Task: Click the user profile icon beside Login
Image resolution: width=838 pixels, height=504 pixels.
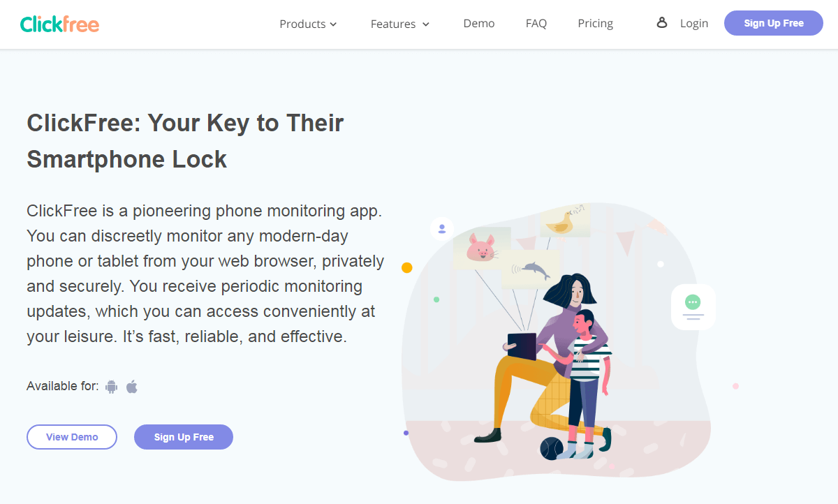Action: click(662, 23)
